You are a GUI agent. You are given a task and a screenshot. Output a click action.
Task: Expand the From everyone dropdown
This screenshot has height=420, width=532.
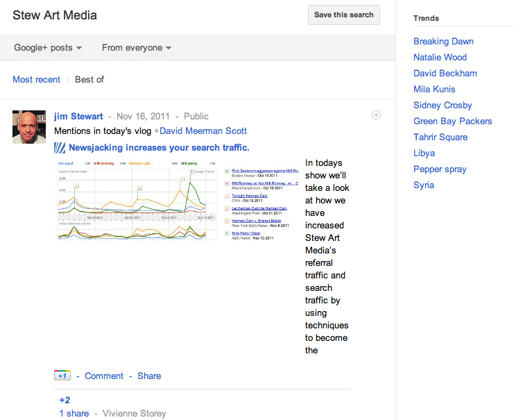137,47
